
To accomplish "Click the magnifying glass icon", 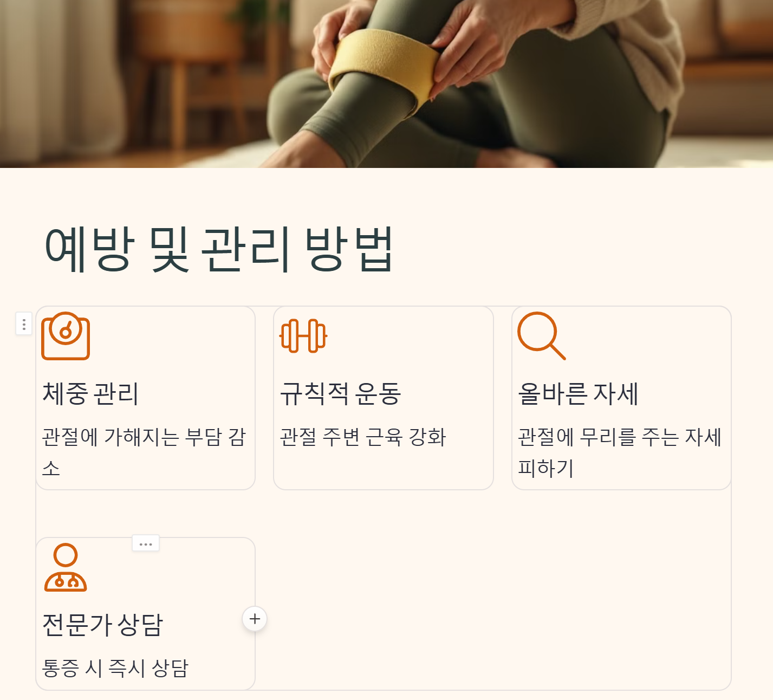I will [x=542, y=336].
